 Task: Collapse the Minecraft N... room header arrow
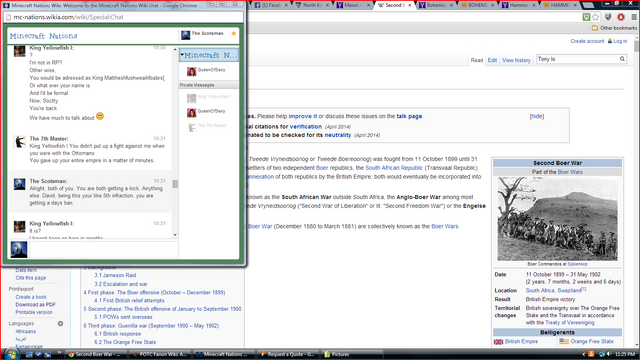coord(182,55)
